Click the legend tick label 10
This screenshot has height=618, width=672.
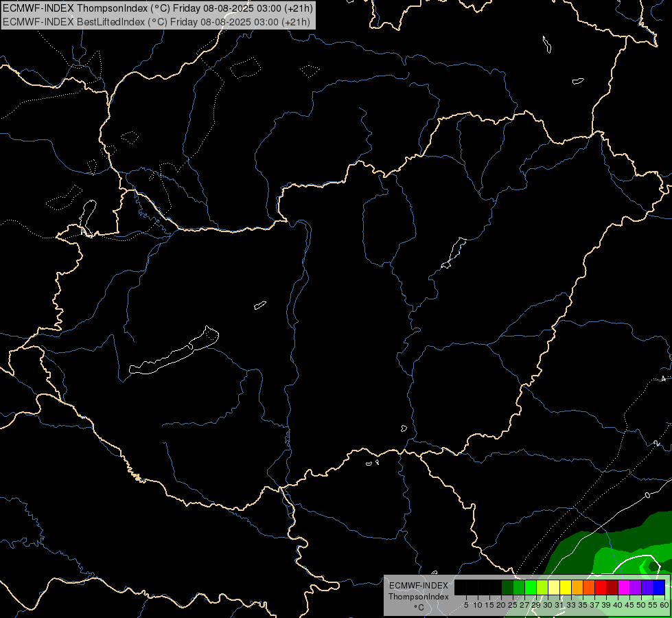point(478,605)
